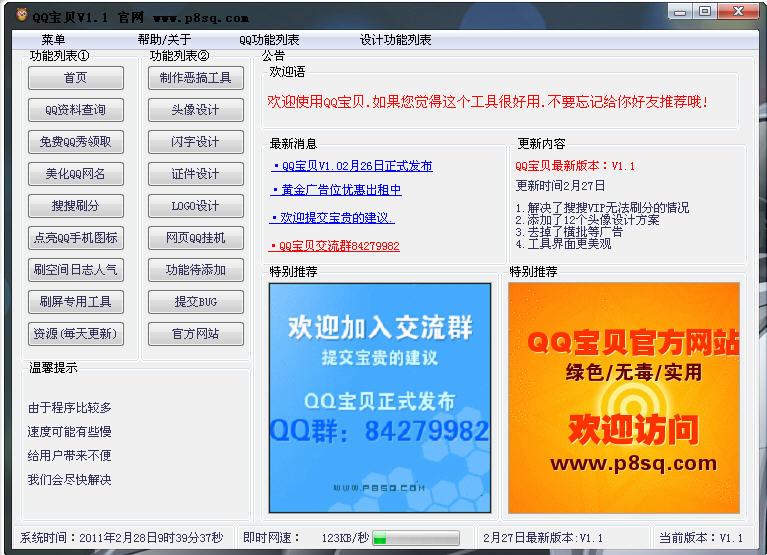Screen dimensions: 767x555
Task: Open 黄金广告位优惠出租中 link
Action: click(336, 190)
